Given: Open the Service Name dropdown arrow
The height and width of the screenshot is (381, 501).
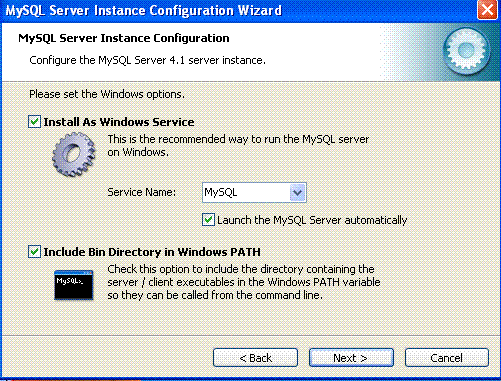Looking at the screenshot, I should (x=297, y=192).
